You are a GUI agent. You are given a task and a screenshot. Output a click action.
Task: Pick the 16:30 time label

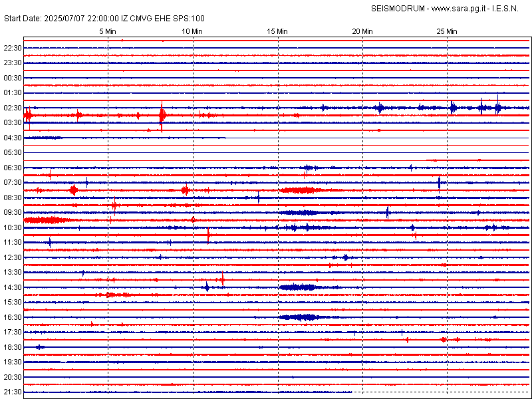pyautogui.click(x=13, y=317)
